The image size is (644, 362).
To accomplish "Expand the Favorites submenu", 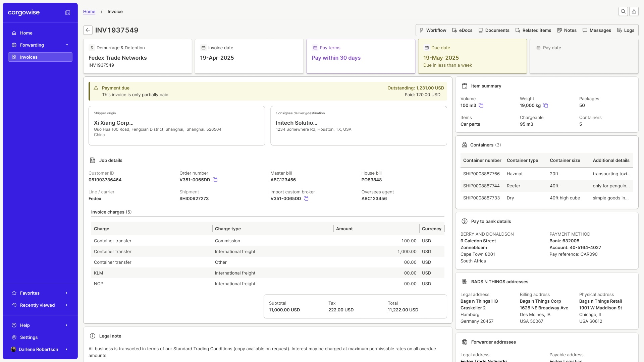I will (66, 293).
